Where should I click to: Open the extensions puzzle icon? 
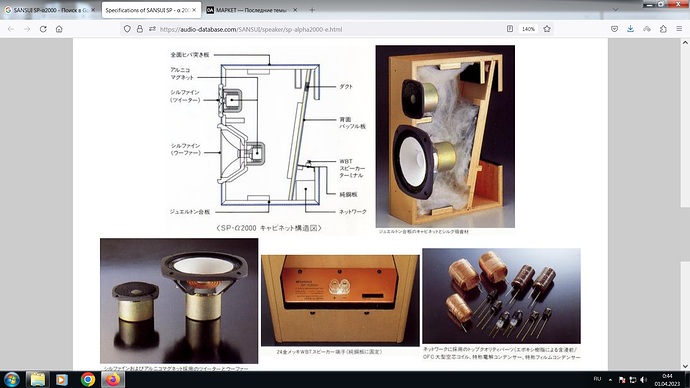click(663, 29)
